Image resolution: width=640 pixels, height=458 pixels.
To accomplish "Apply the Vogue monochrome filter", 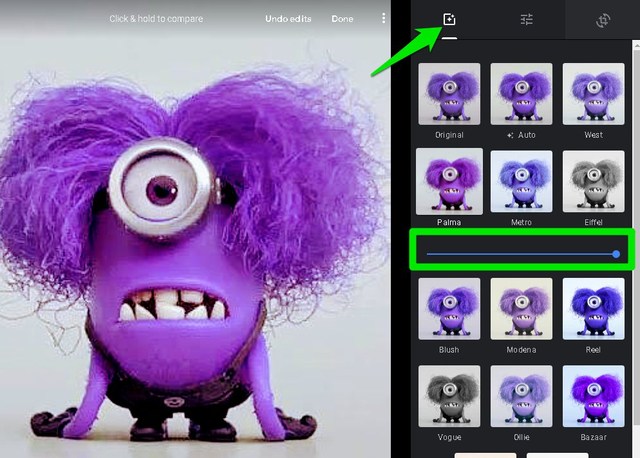I will (449, 396).
